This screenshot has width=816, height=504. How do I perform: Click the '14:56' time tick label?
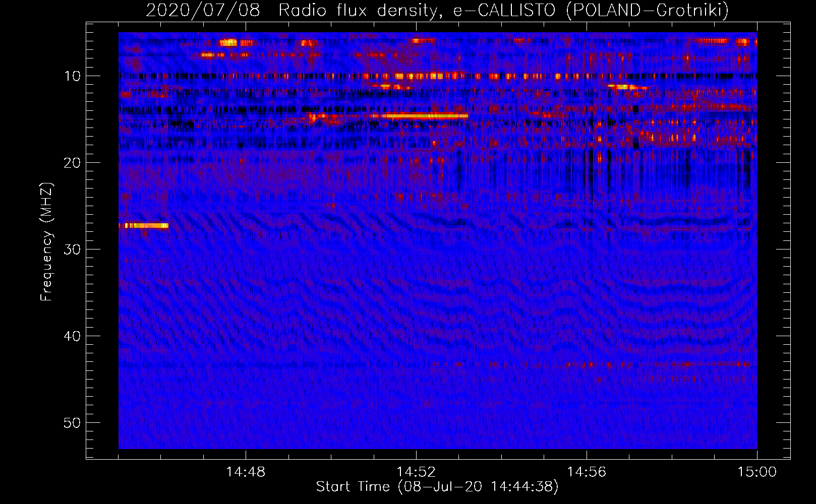pos(587,472)
